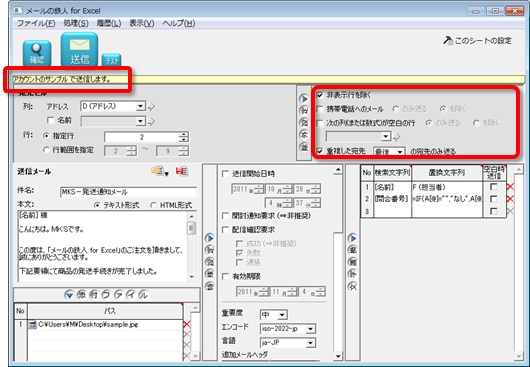The height and width of the screenshot is (367, 530).
Task: Delete replacement row 2 [問合番号] with red X
Action: pyautogui.click(x=510, y=199)
